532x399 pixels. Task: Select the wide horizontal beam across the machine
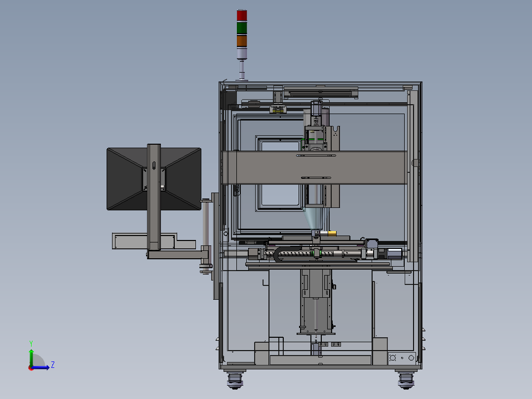[x=314, y=167]
